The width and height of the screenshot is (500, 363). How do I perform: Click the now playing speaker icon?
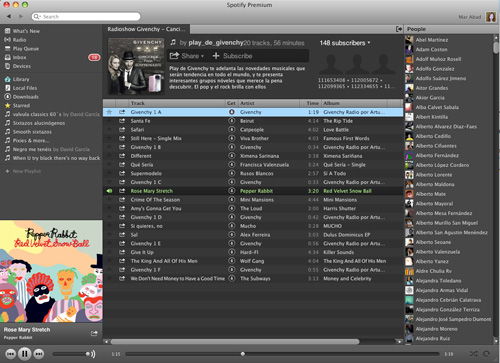click(109, 191)
